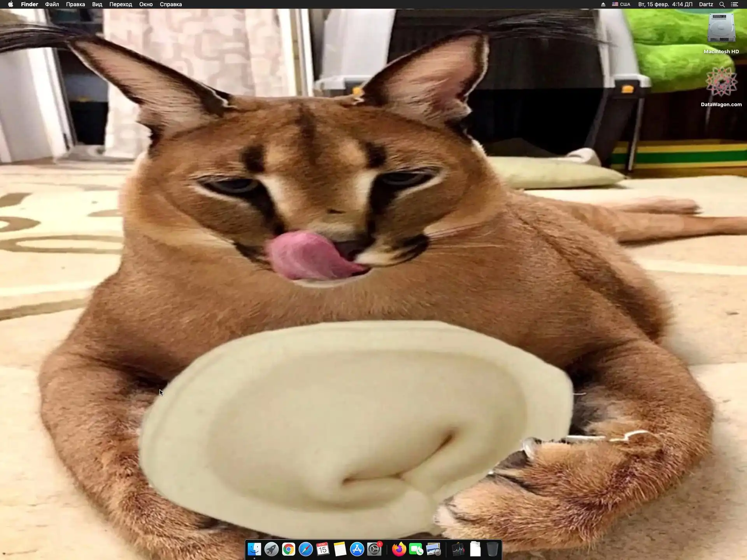Click the Spotlight search magnifier icon
The width and height of the screenshot is (747, 560).
point(722,4)
